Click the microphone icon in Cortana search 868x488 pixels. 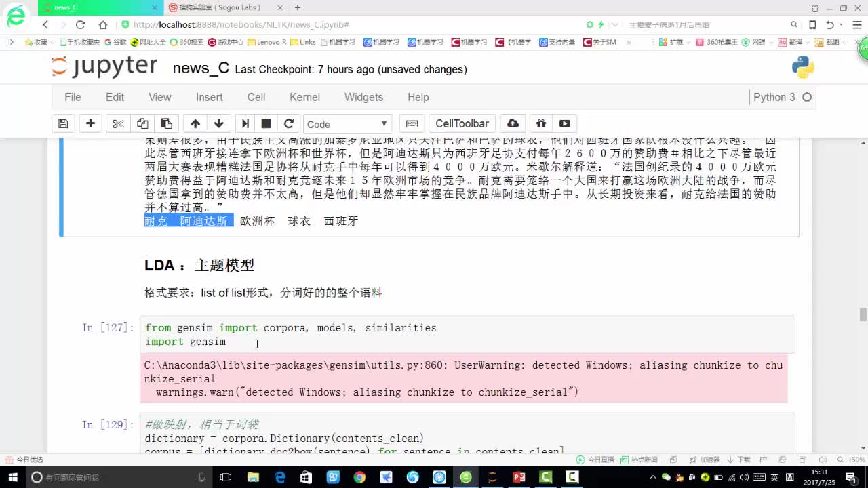coord(201,477)
